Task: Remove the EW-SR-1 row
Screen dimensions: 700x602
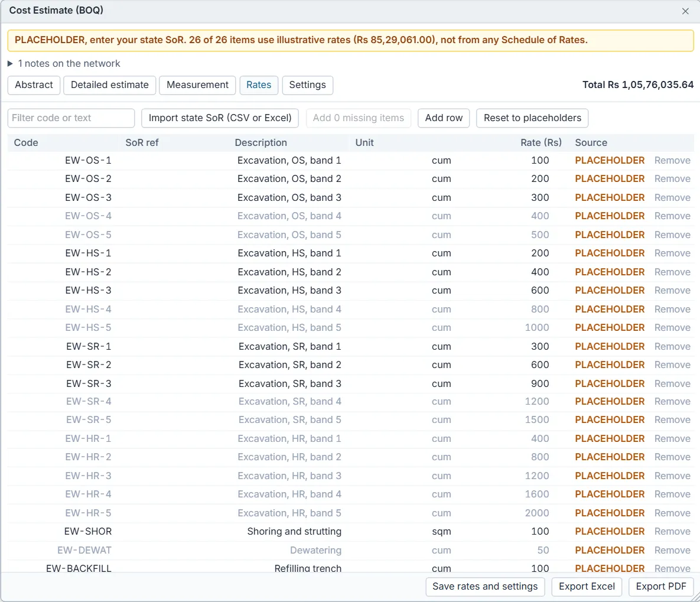Action: pos(672,346)
